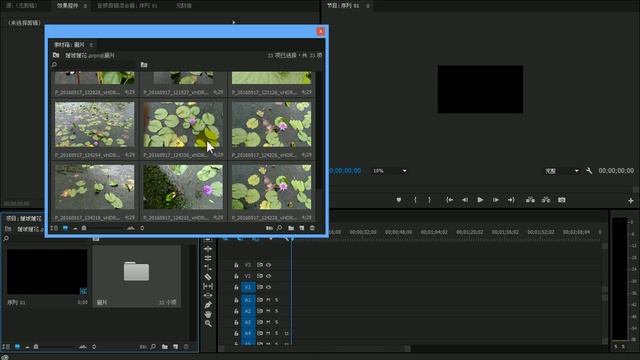This screenshot has height=360, width=640.
Task: Switch to the Metadata tab
Action: pyautogui.click(x=183, y=6)
